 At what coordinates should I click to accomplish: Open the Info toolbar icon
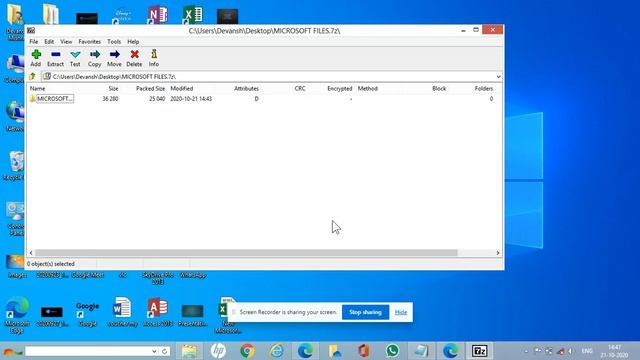tap(153, 58)
